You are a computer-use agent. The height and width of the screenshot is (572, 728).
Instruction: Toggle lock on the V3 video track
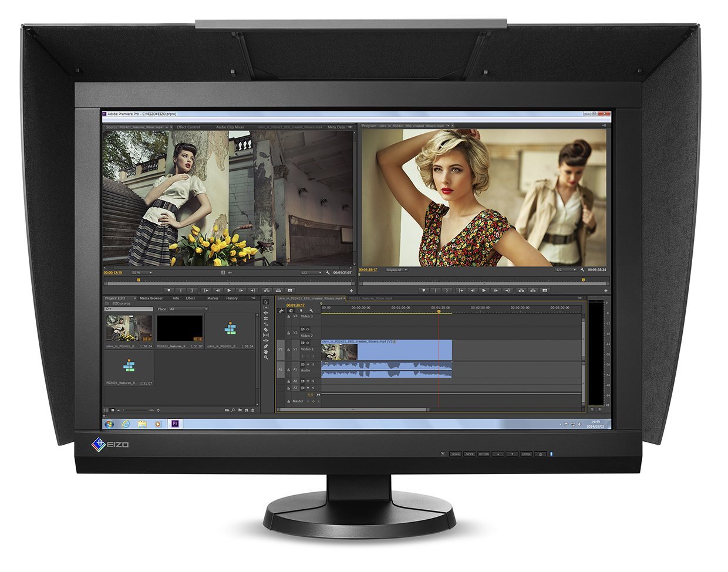click(289, 316)
